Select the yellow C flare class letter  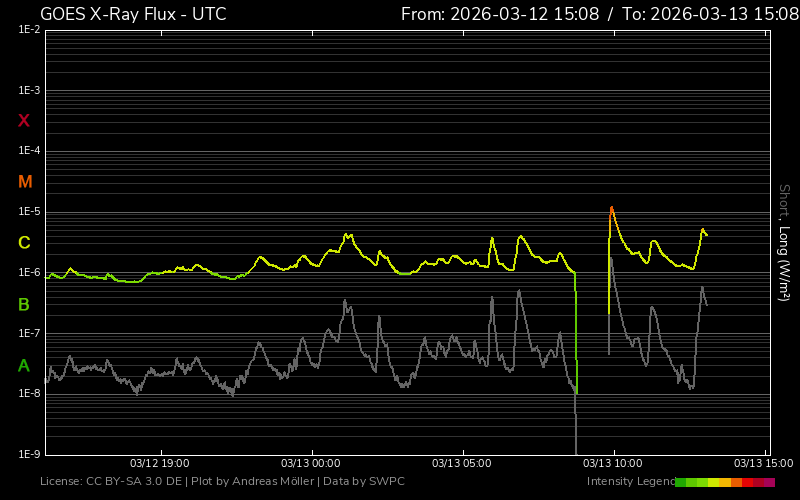(24, 243)
